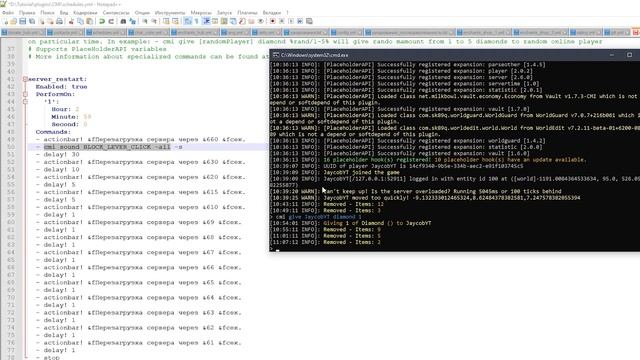Open the Кодировки menu

click(x=85, y=13)
